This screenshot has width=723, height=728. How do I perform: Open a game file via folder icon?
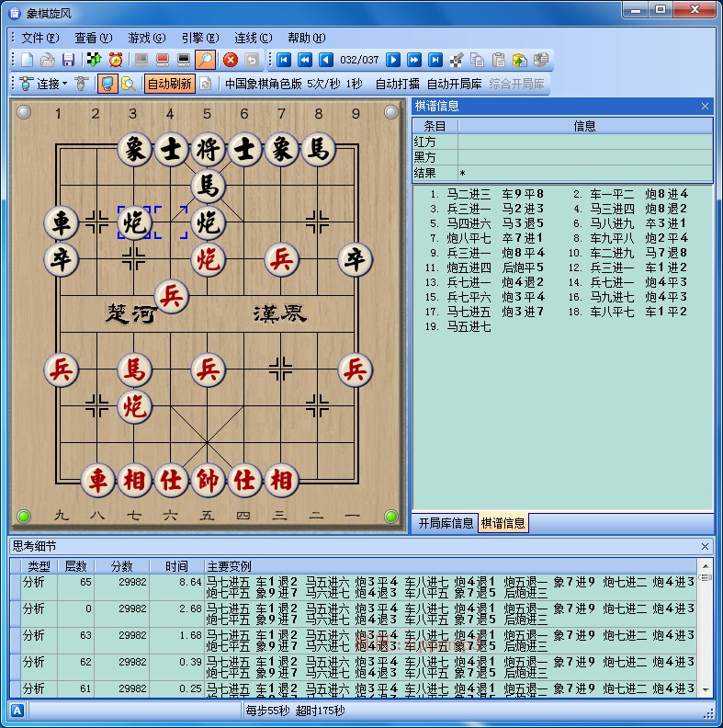click(48, 60)
